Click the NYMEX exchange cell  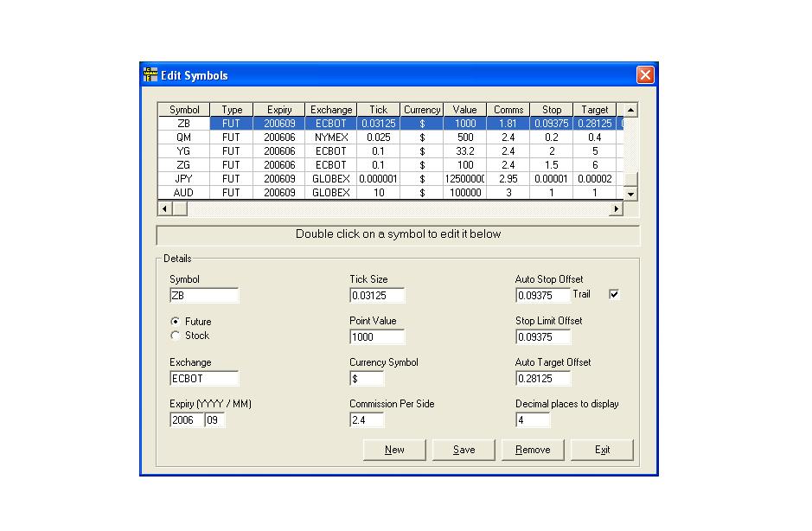click(x=331, y=138)
